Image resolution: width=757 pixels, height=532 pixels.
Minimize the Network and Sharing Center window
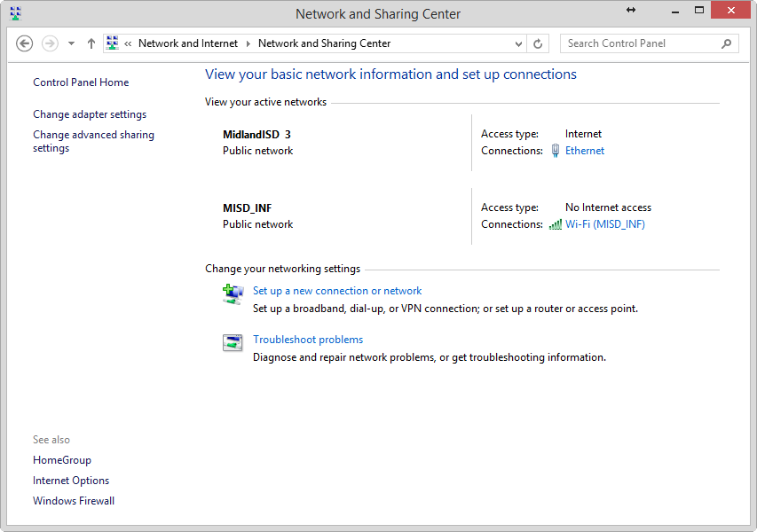(675, 11)
